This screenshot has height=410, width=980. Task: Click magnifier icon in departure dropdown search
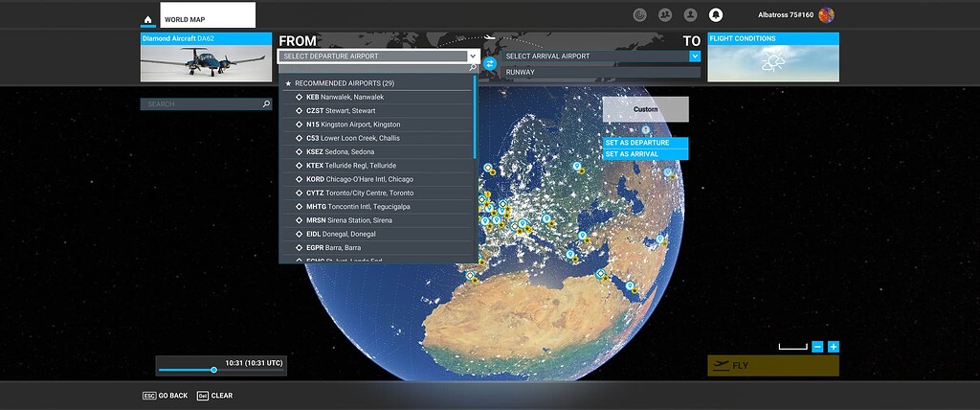click(x=473, y=68)
